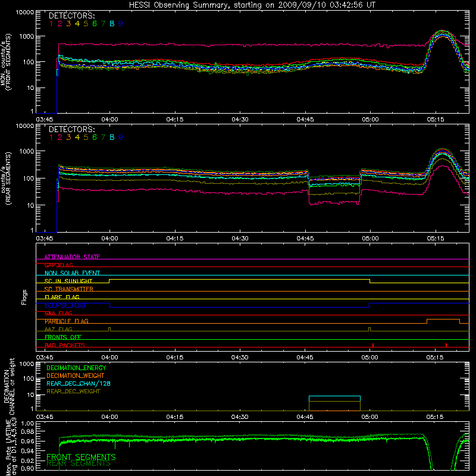
Task: Click first red BAD_PACKETS tick after 05:00
Action: [373, 345]
